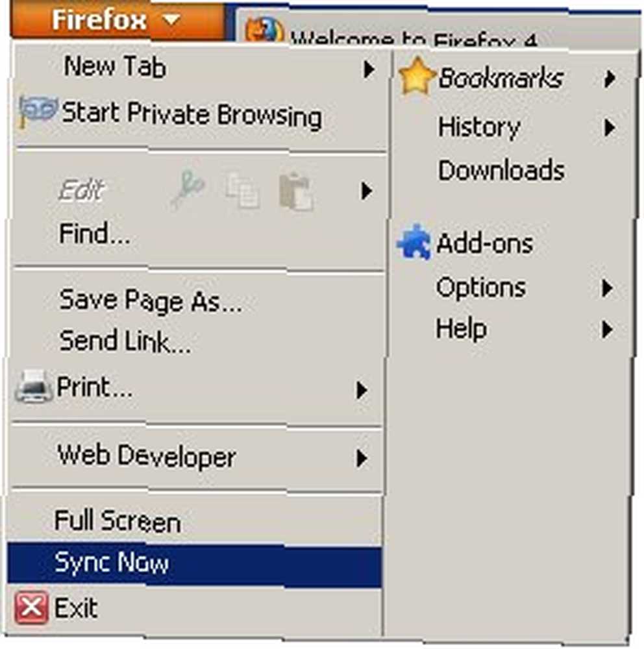Click the Private Browsing mask icon
644x649 pixels.
pos(37,112)
